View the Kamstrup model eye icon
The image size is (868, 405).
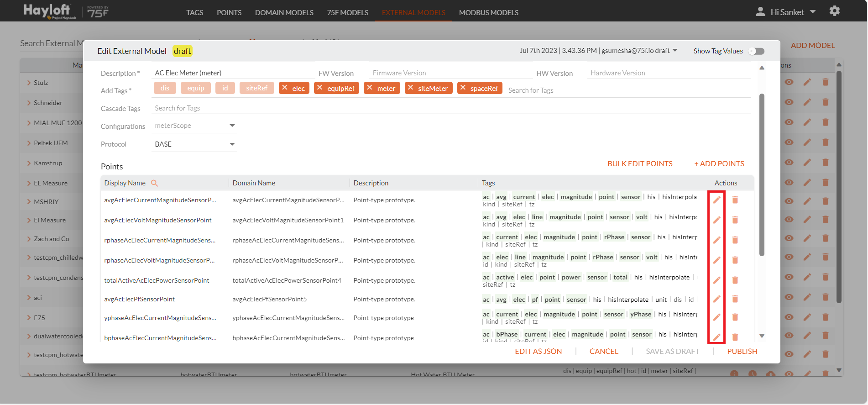[x=789, y=163]
